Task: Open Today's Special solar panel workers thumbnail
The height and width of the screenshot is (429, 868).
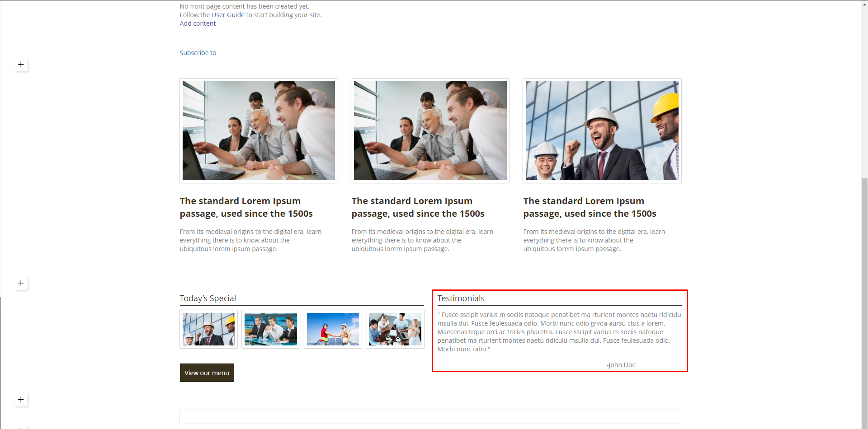Action: coord(333,329)
